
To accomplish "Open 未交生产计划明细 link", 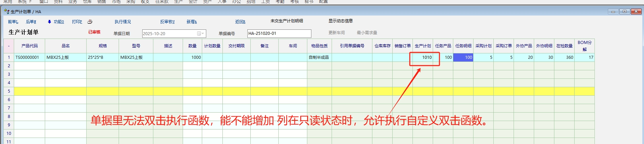I will coord(286,21).
